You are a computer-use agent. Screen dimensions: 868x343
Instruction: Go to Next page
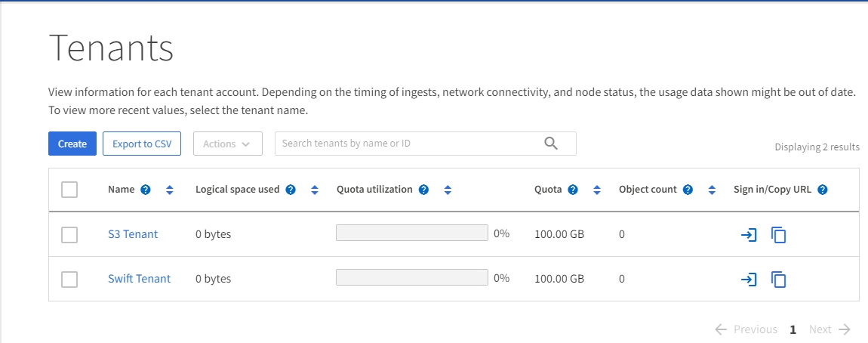tap(829, 329)
